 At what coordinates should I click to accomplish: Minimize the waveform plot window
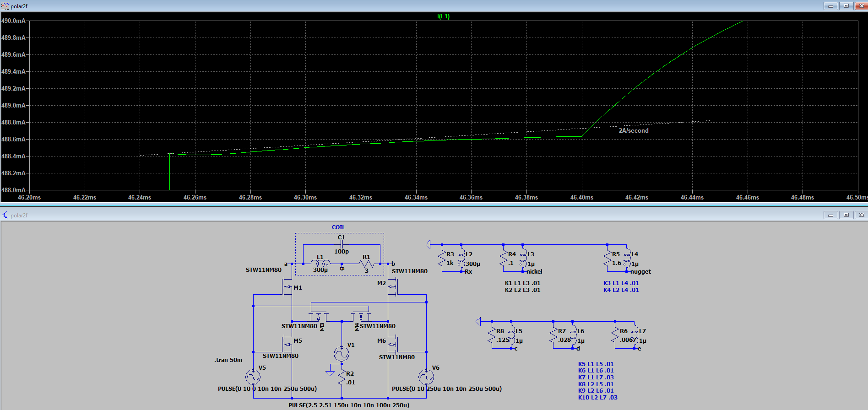pyautogui.click(x=830, y=6)
